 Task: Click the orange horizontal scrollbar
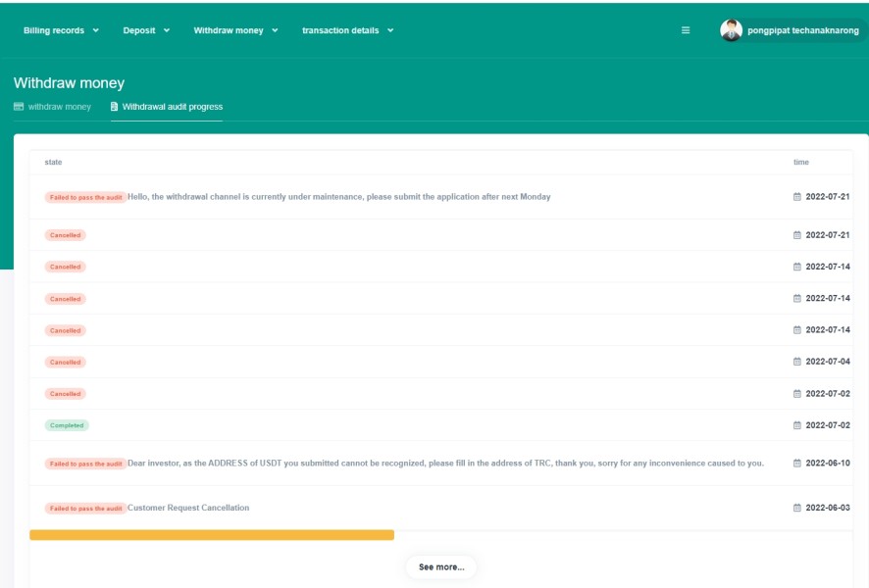212,535
